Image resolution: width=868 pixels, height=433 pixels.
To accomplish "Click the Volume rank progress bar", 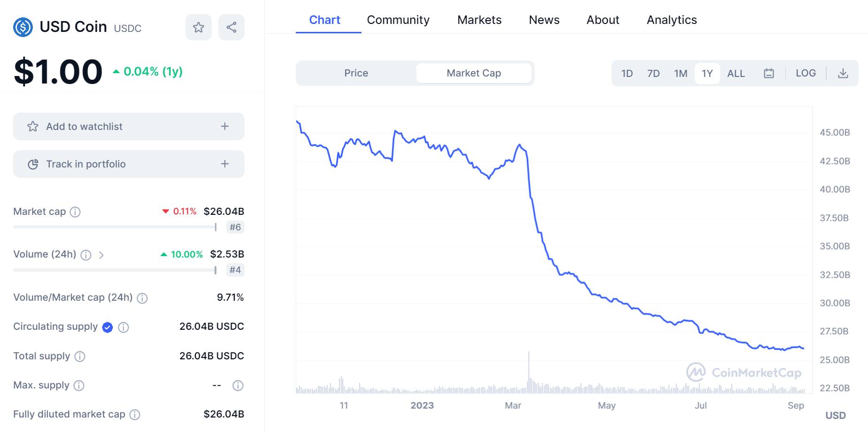I will click(x=115, y=270).
